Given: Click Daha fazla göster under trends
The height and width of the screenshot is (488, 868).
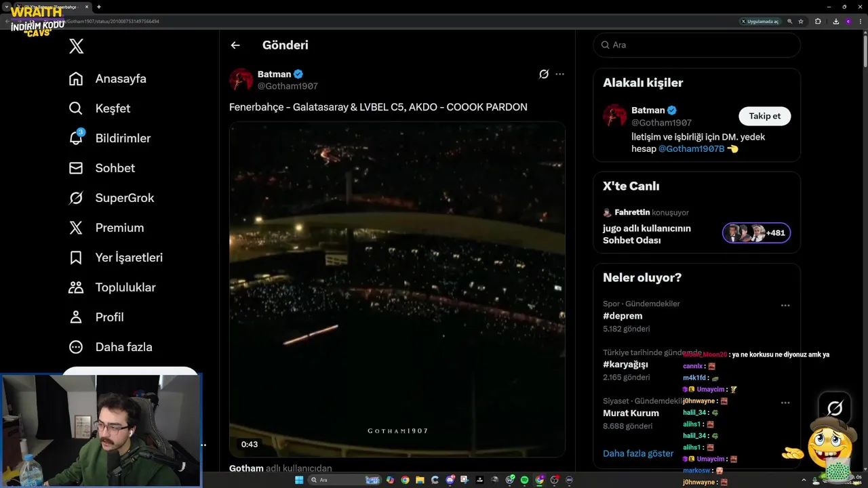Looking at the screenshot, I should coord(638,453).
